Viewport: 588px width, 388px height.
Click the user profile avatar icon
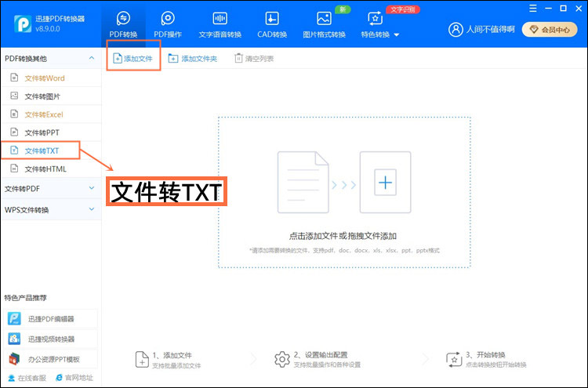tap(456, 30)
